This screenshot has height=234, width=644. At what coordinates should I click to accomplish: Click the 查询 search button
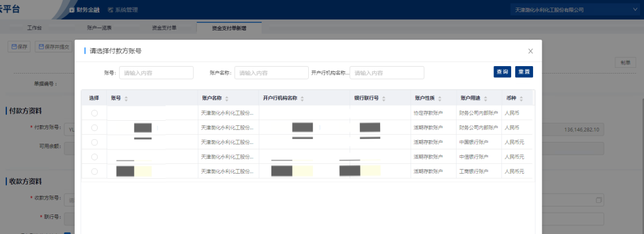[502, 72]
